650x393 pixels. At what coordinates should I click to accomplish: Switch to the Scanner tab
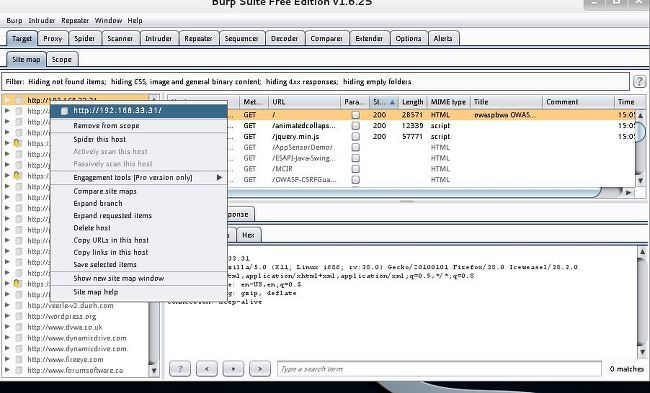tap(120, 39)
